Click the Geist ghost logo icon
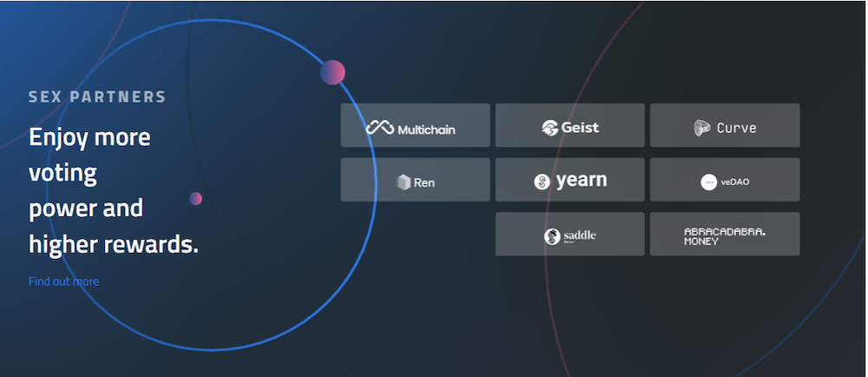868x377 pixels. (x=549, y=128)
